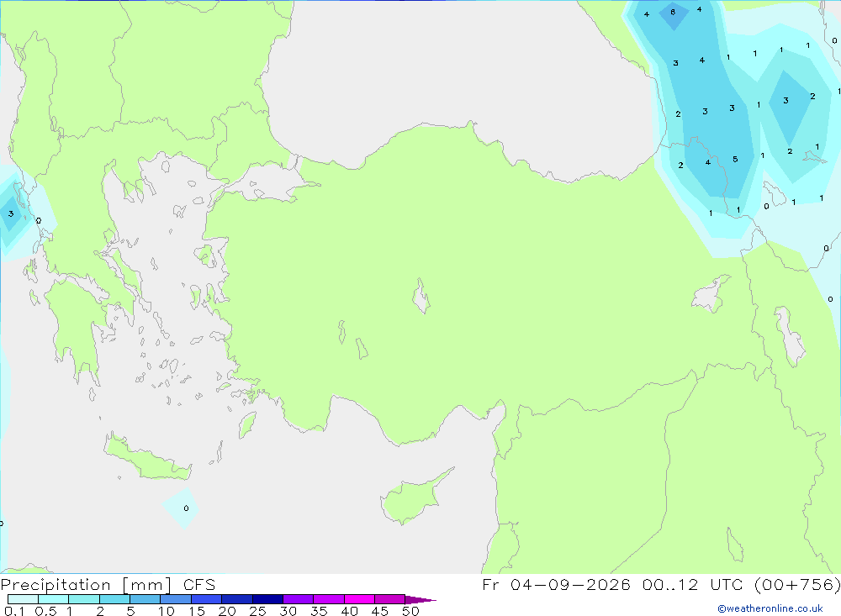841x616 pixels.
Task: Select the 20–25 mm dark blue legend swatch
Action: (237, 599)
